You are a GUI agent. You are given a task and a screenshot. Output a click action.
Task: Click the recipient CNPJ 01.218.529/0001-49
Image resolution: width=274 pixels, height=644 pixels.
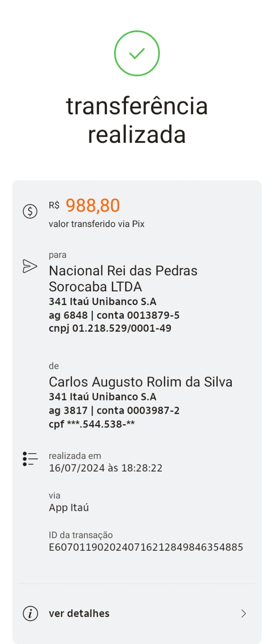pyautogui.click(x=110, y=328)
